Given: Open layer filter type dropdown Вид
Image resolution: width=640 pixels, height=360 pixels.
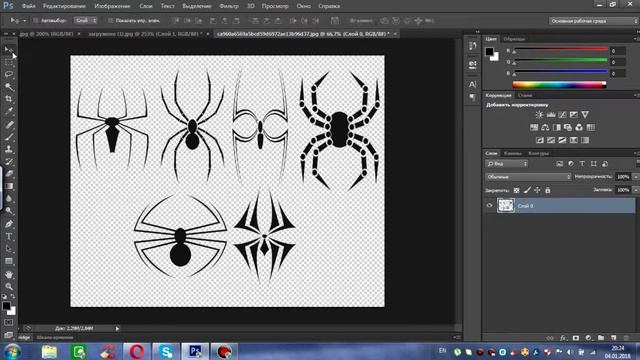Looking at the screenshot, I should [x=507, y=164].
